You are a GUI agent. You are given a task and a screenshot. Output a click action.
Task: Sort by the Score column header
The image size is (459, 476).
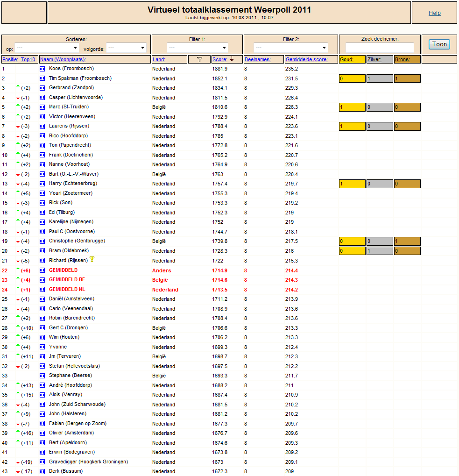coord(219,59)
